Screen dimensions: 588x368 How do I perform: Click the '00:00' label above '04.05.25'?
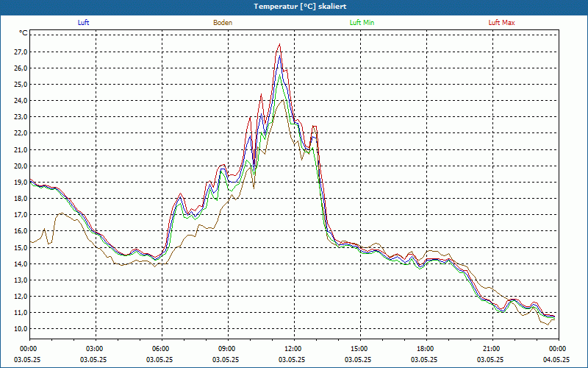pos(559,349)
